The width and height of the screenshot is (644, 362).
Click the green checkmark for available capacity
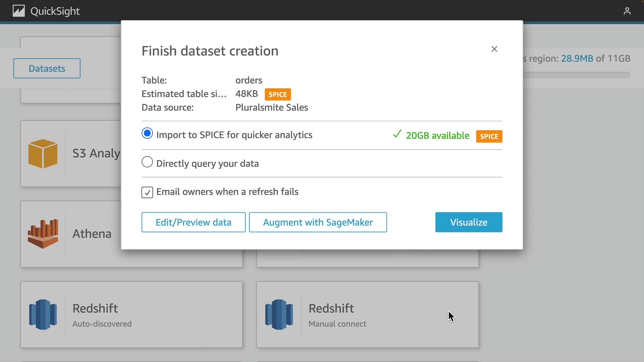pyautogui.click(x=397, y=134)
